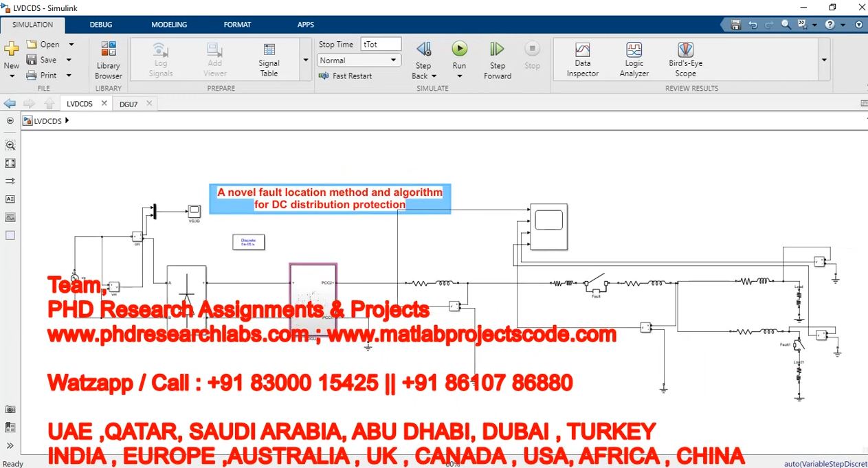The image size is (868, 468).
Task: Open the Bird's-Eye Scope
Action: pyautogui.click(x=685, y=60)
